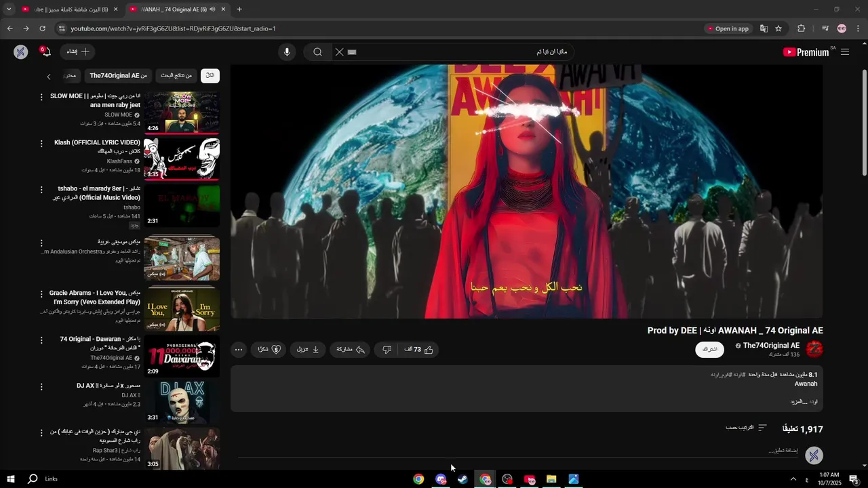Image resolution: width=868 pixels, height=488 pixels.
Task: Click the translate page icon
Action: pyautogui.click(x=764, y=28)
